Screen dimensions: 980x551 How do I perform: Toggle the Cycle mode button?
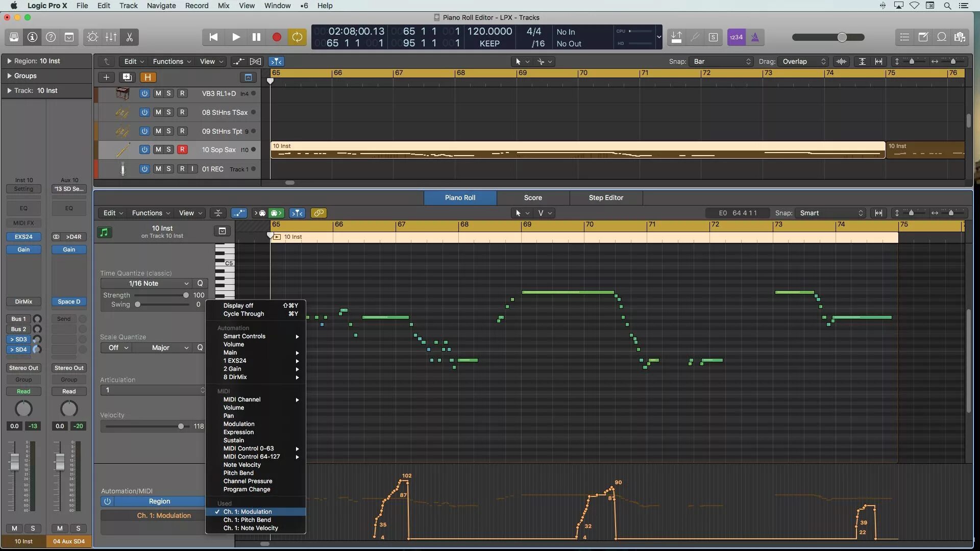point(297,37)
